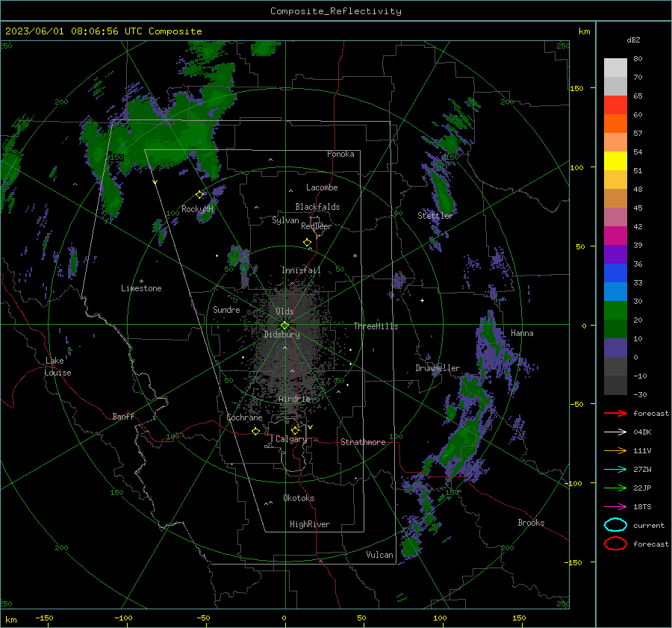Click the yellow diamond marker near RedDeer
This screenshot has width=672, height=628.
point(307,243)
